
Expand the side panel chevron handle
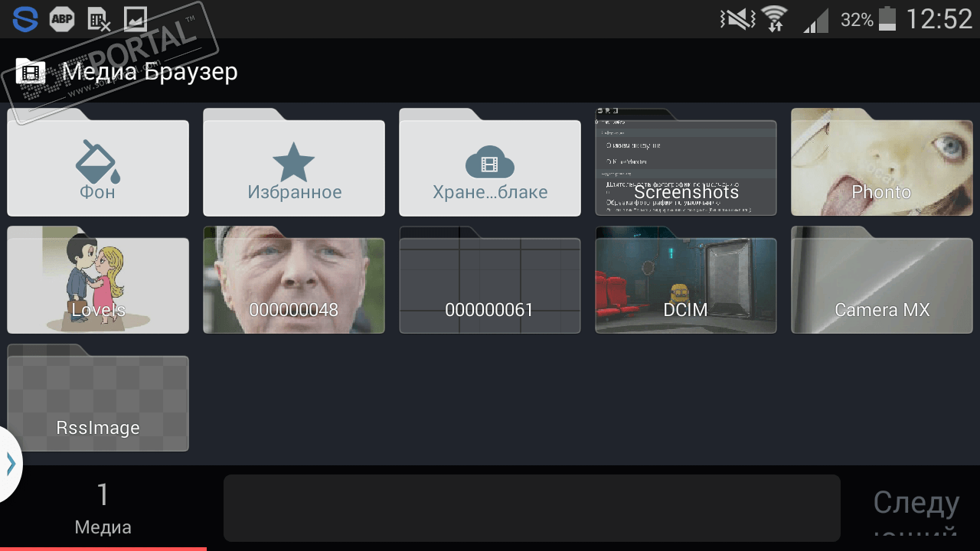pos(11,464)
